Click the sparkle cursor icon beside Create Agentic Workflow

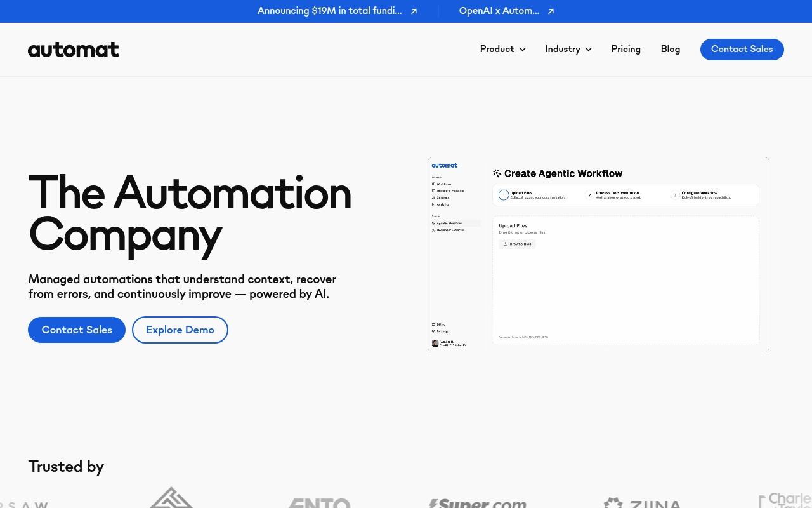497,173
